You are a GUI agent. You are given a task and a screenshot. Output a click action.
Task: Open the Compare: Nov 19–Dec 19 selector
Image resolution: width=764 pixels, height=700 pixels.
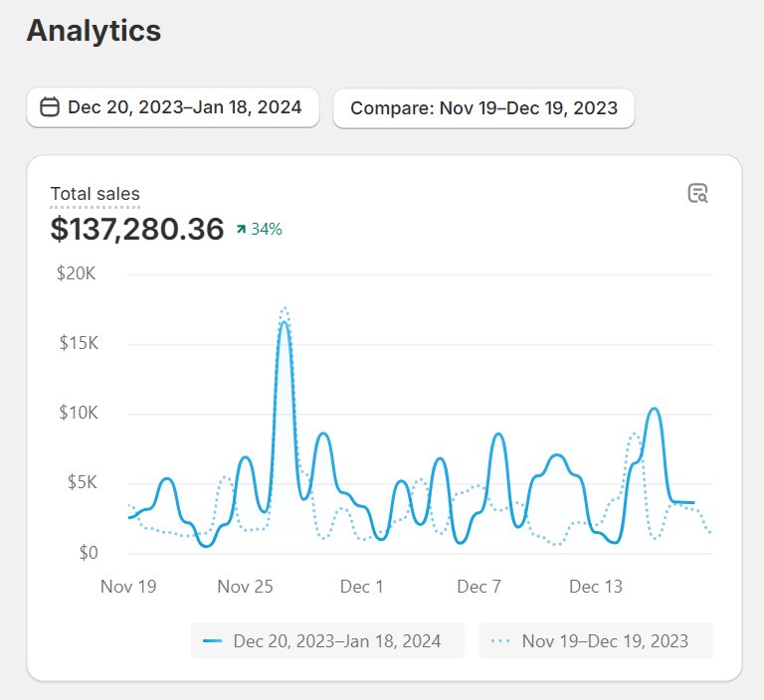tap(483, 108)
